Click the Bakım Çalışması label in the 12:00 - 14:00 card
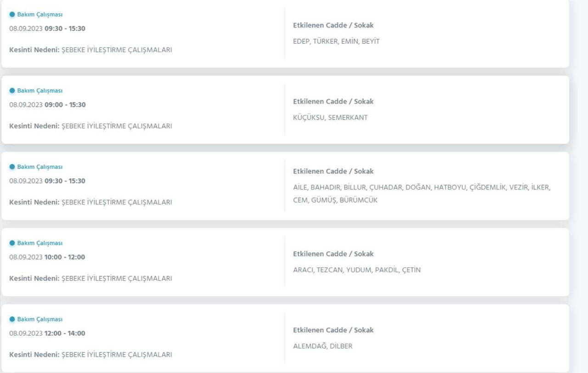 pyautogui.click(x=40, y=320)
